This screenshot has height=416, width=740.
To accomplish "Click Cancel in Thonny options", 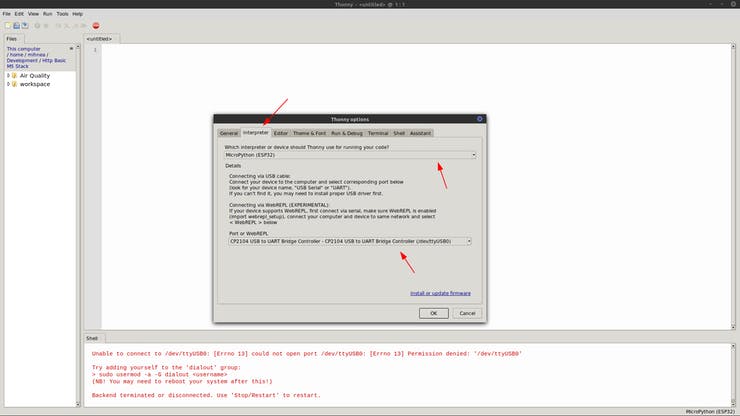I will [x=467, y=313].
